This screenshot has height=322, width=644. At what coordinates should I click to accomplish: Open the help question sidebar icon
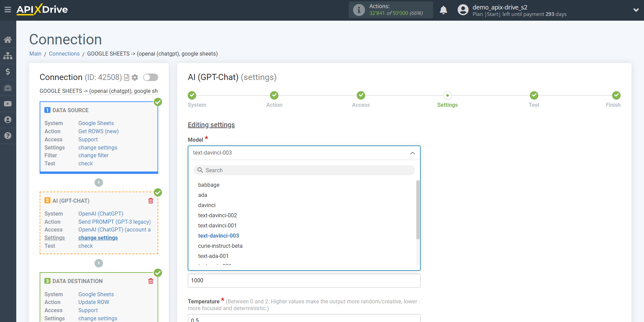[8, 136]
